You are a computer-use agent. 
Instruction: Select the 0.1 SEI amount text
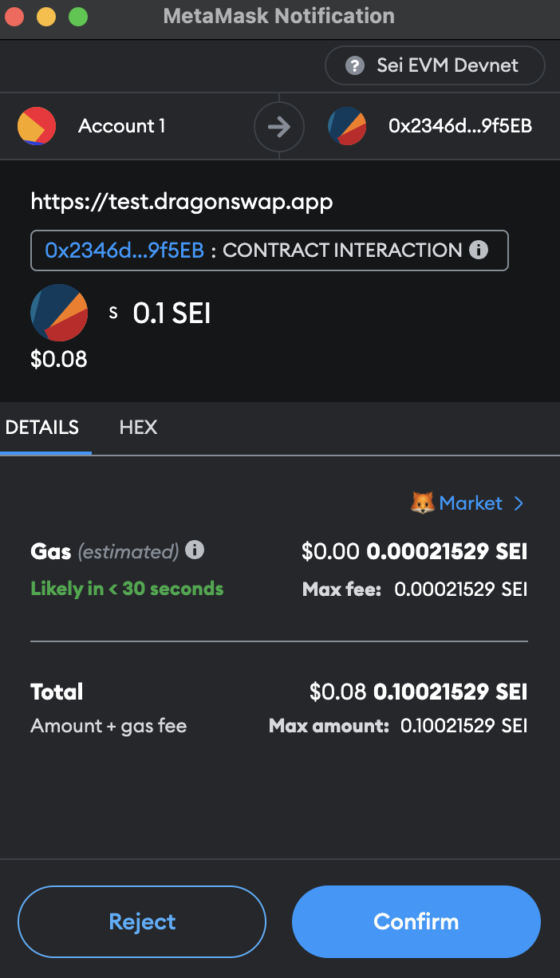(x=172, y=313)
